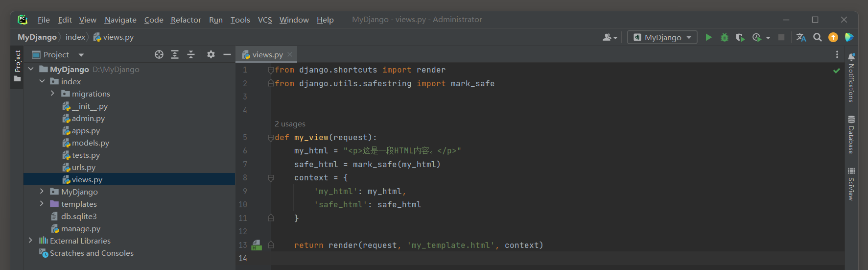Collapse all in Project panel
Screen dimensions: 868x270
[x=191, y=54]
